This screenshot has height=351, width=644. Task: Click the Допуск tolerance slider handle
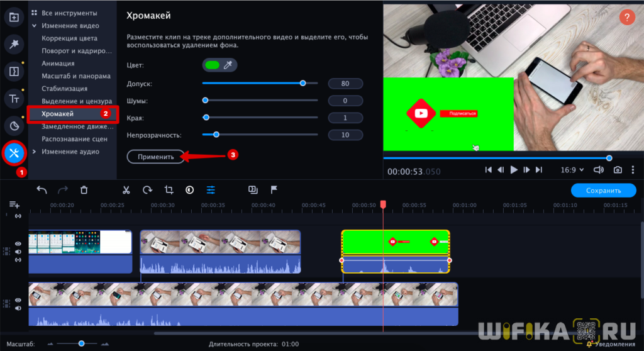pyautogui.click(x=303, y=83)
